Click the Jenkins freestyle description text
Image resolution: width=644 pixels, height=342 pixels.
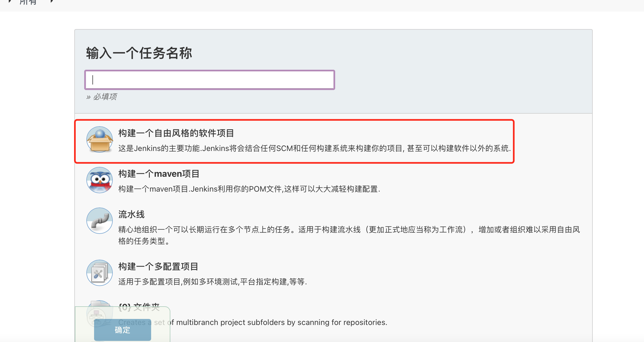coord(314,148)
